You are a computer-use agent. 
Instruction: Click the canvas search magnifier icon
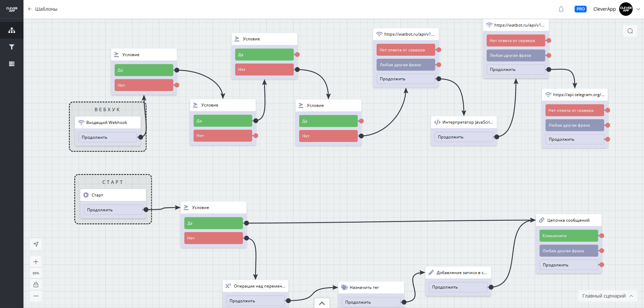630,31
